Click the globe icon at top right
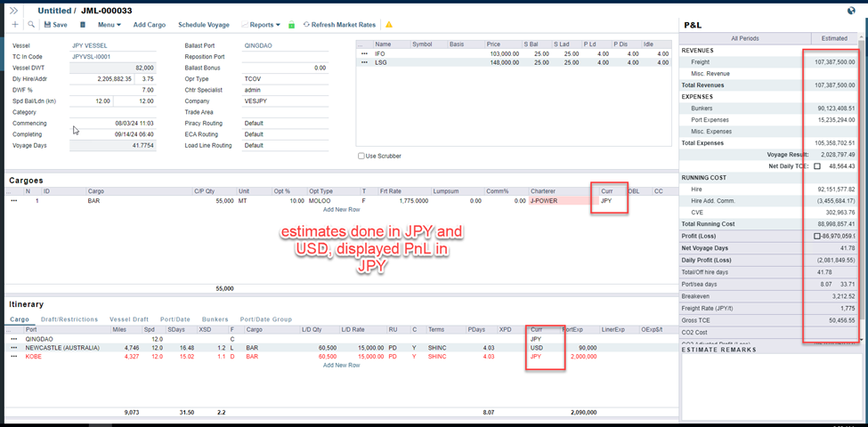Image resolution: width=868 pixels, height=427 pixels. (x=852, y=11)
